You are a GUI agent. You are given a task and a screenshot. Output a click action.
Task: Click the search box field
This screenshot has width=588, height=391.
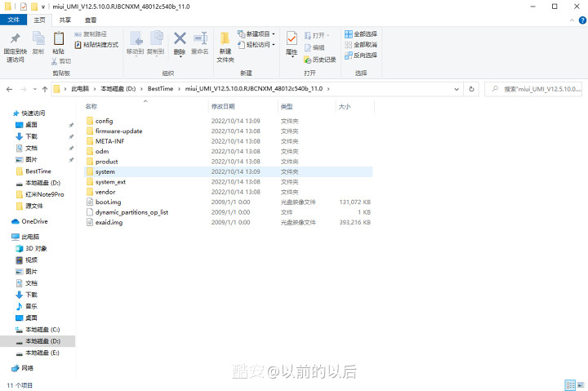point(533,89)
